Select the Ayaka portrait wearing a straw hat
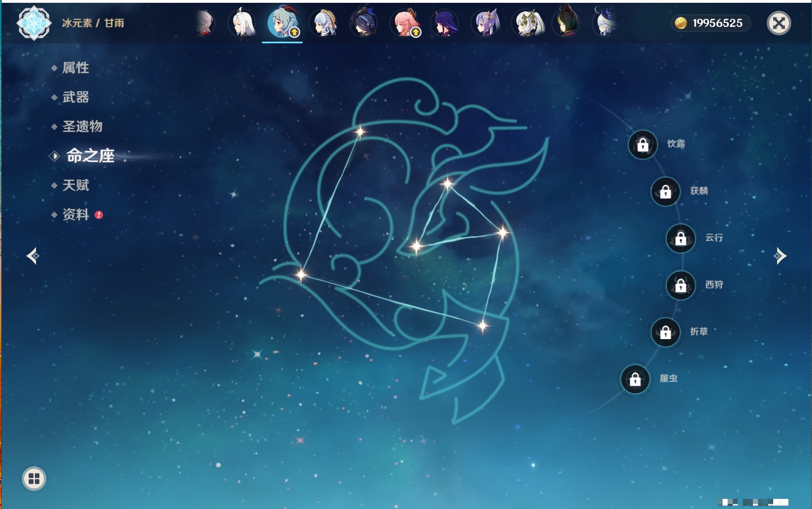The width and height of the screenshot is (812, 509). click(x=324, y=23)
